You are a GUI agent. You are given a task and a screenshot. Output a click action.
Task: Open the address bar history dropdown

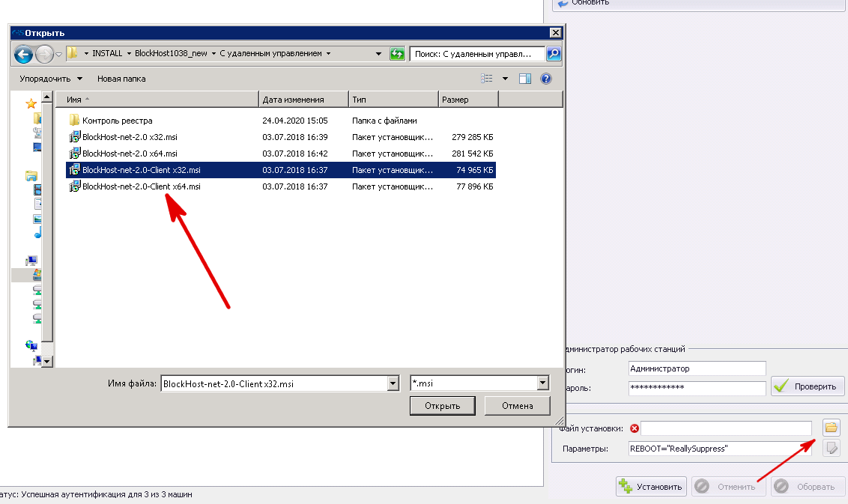click(378, 53)
